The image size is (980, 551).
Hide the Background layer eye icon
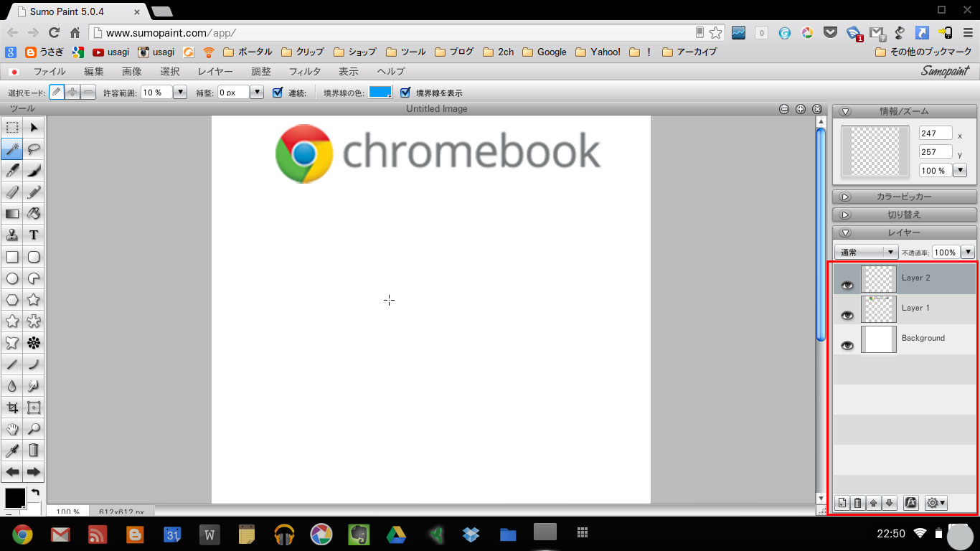pyautogui.click(x=847, y=345)
